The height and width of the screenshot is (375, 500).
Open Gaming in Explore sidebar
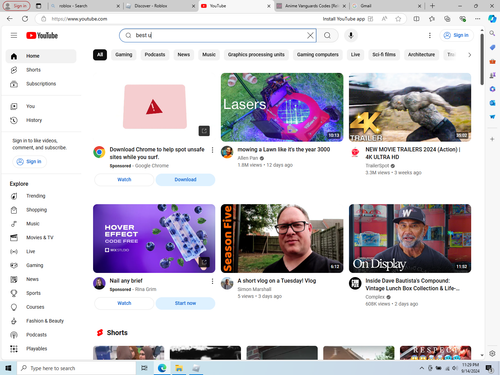pos(41,265)
